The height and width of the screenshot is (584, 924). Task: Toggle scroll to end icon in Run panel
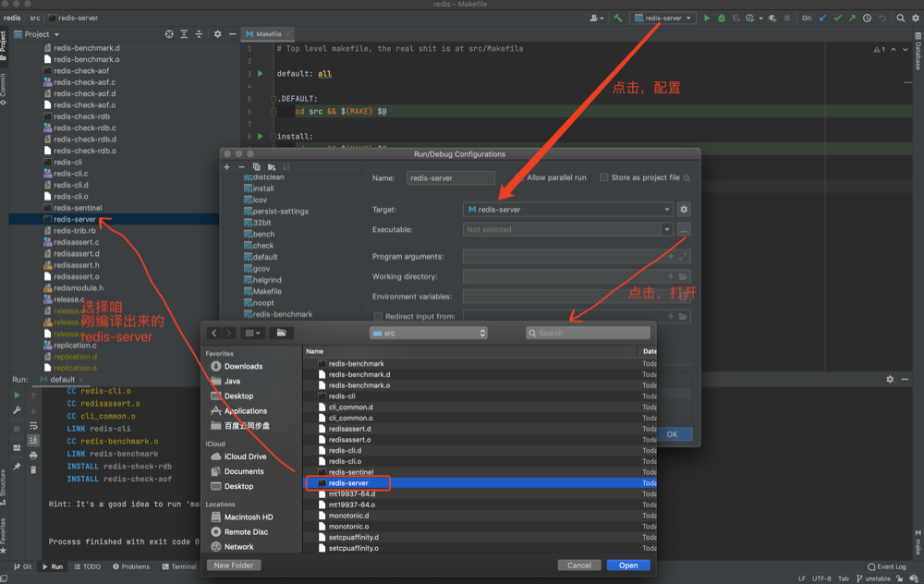coord(33,440)
